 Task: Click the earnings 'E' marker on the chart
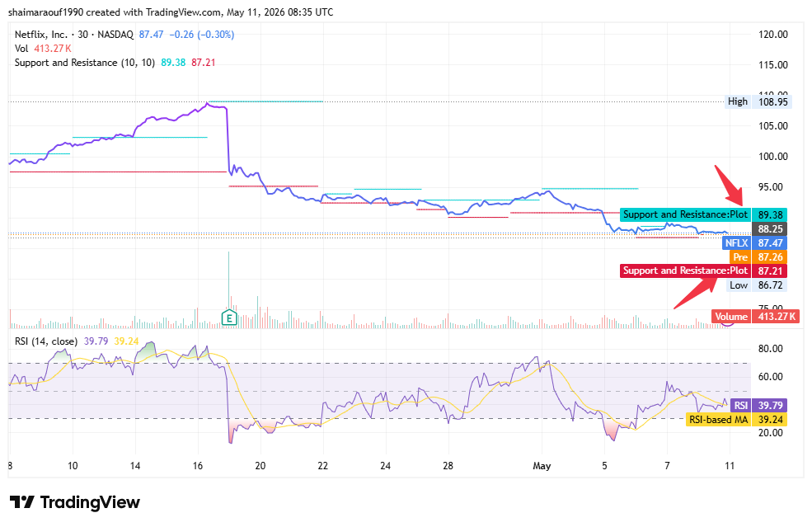coord(229,318)
